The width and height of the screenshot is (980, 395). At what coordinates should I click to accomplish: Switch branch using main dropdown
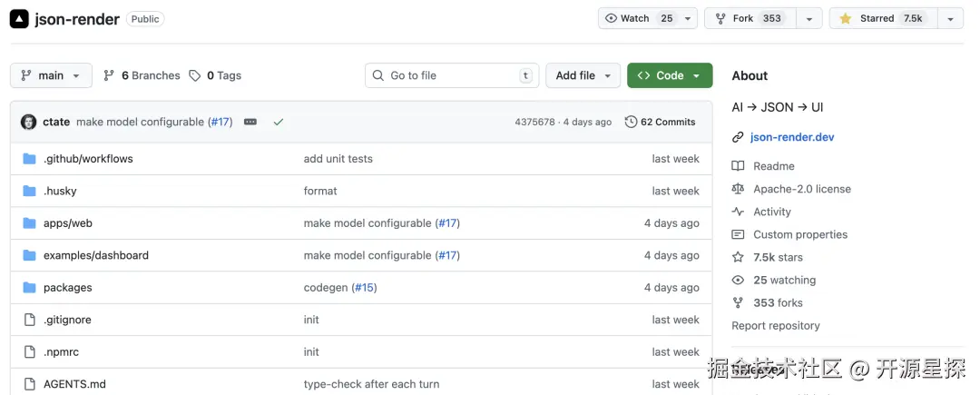(x=51, y=75)
